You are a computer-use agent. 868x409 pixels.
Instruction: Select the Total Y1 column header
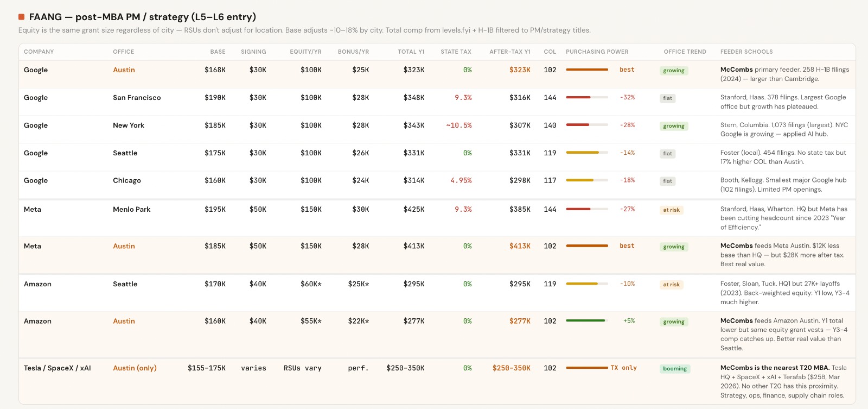point(411,52)
